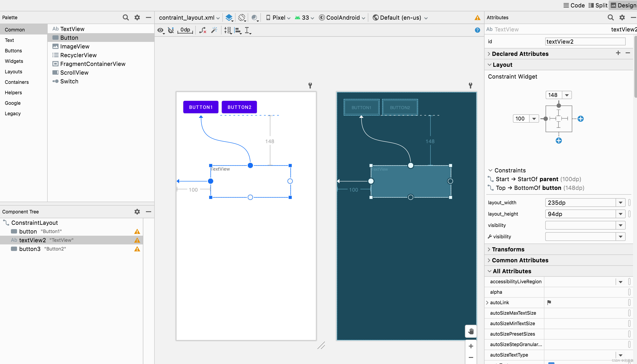Expand Declared Attributes section
Viewport: 637px width, 364px height.
(489, 54)
